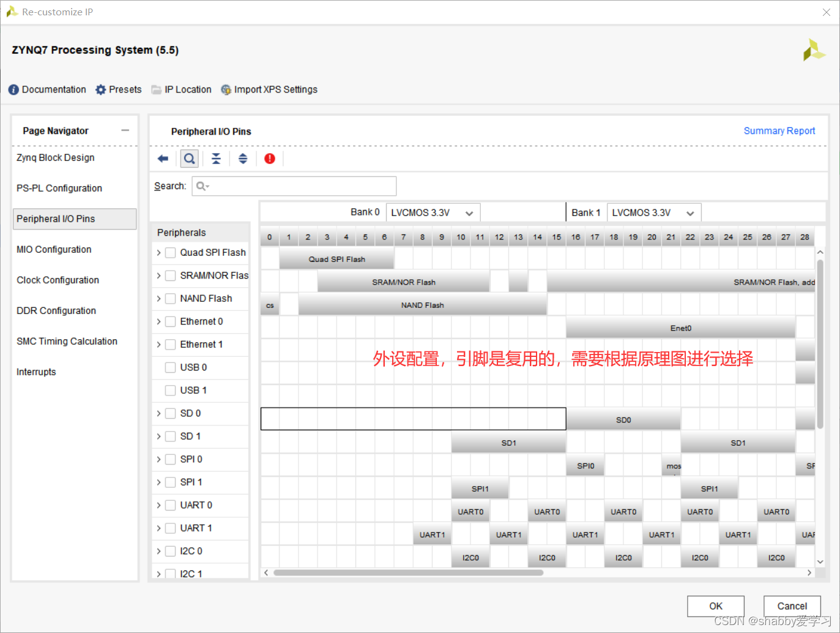Open the Presets gear menu

tap(119, 89)
